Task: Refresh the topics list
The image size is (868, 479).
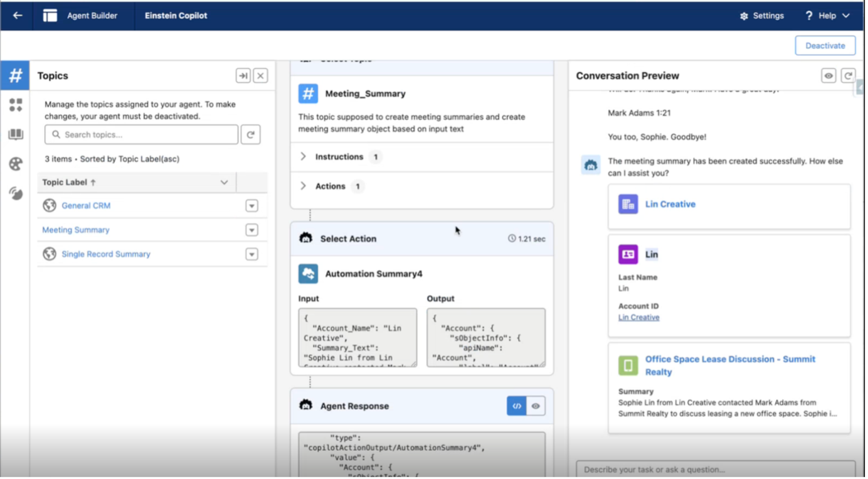Action: coord(251,134)
